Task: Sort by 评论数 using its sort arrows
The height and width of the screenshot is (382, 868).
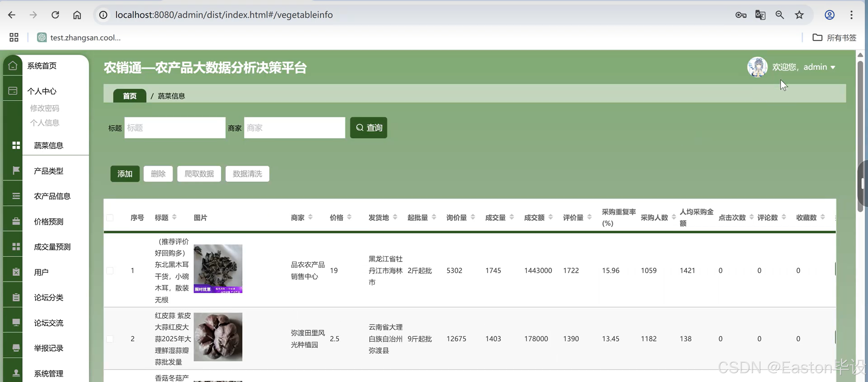Action: pos(784,217)
